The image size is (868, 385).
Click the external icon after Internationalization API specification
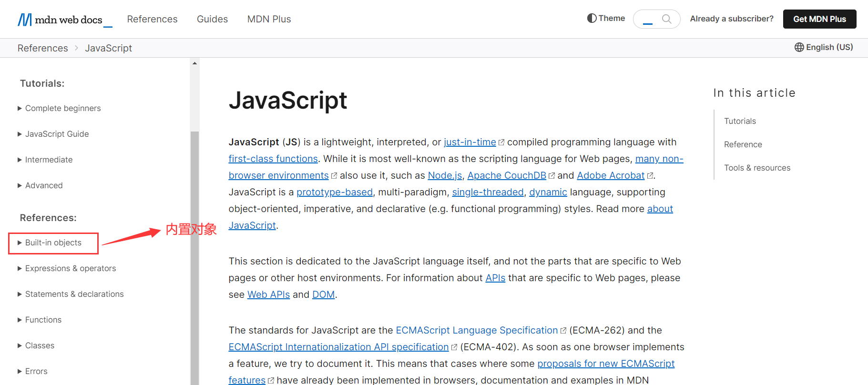click(454, 347)
